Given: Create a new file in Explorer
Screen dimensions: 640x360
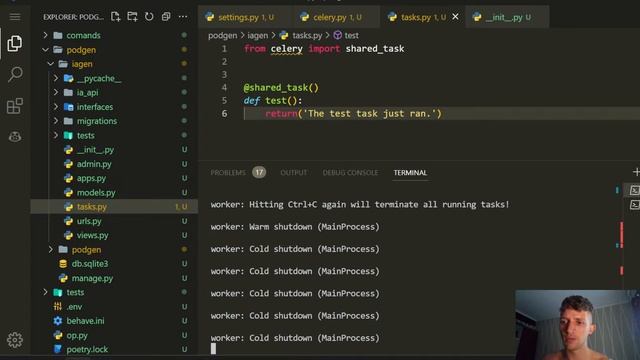Looking at the screenshot, I should tap(116, 16).
